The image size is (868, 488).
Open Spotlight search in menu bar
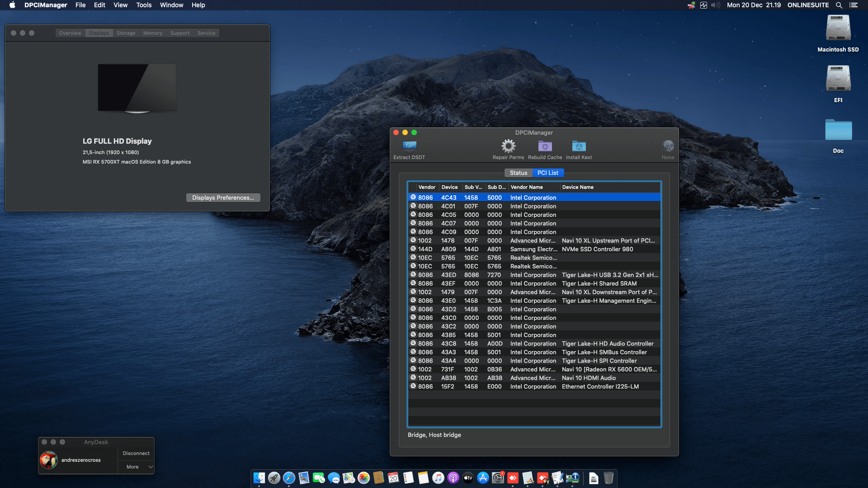point(839,5)
